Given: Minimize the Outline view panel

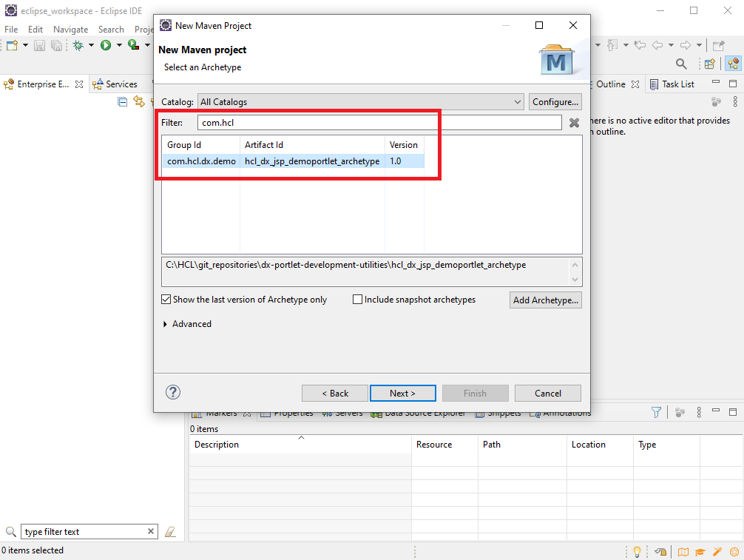Looking at the screenshot, I should coord(716,82).
